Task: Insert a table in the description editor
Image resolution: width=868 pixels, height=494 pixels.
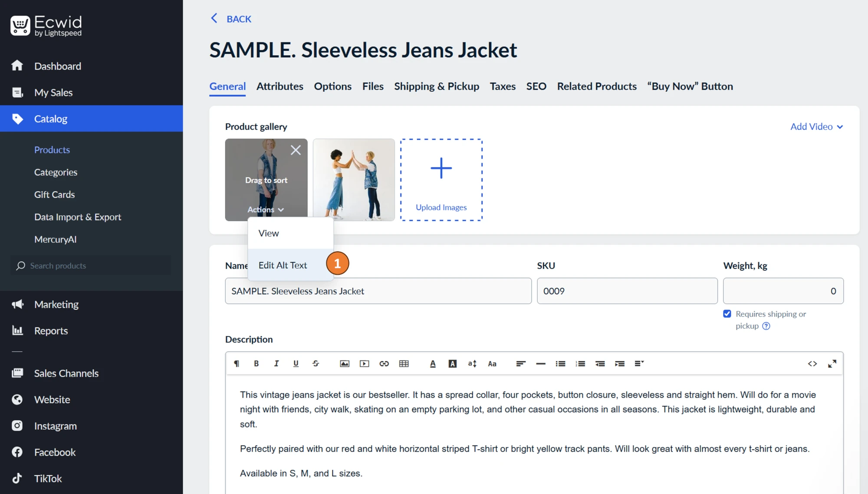Action: tap(404, 363)
